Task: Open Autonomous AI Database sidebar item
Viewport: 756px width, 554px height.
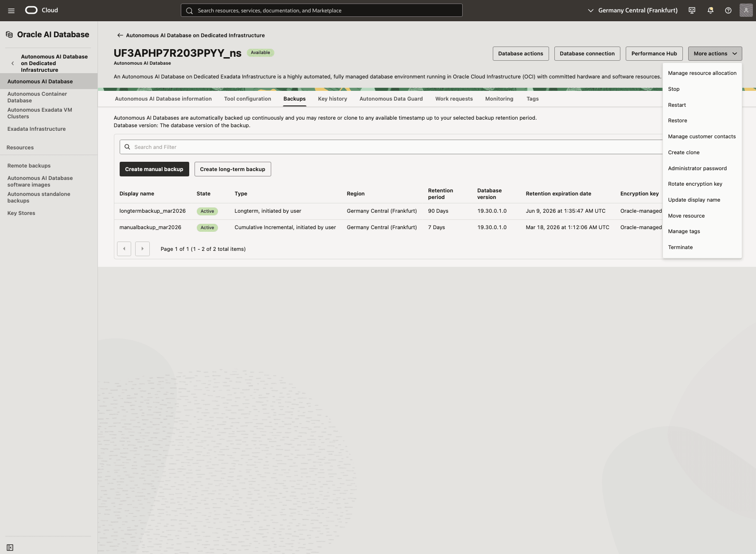Action: 49,82
